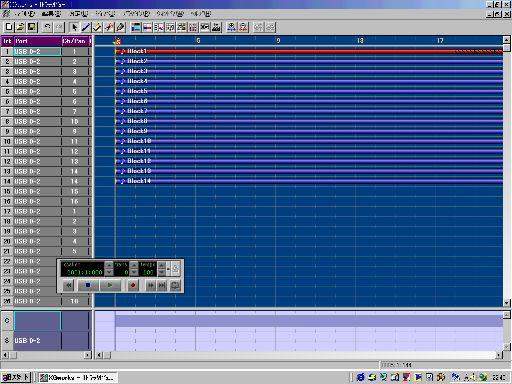The width and height of the screenshot is (512, 384).
Task: Click the Undo arrow toolbar icon
Action: point(48,27)
